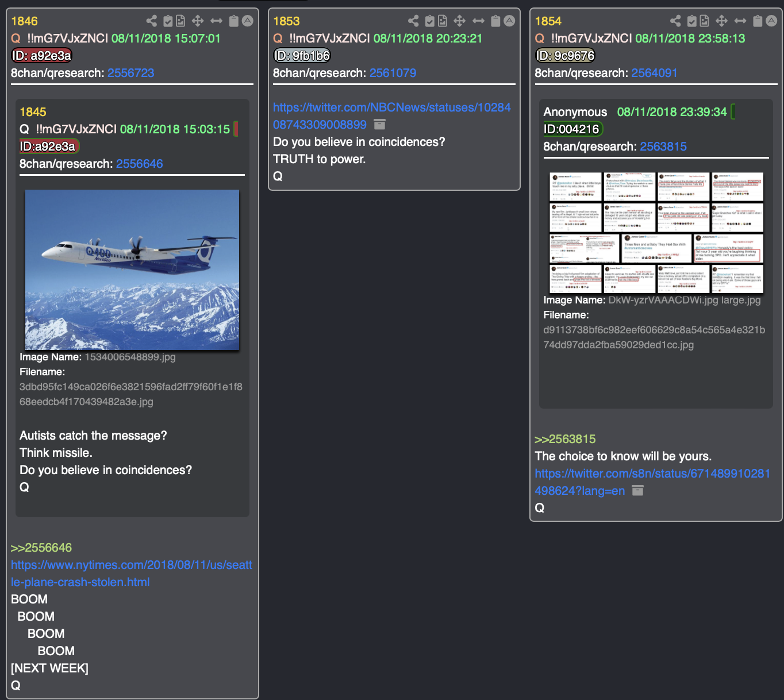Click the ID: 9c9676 badge

click(565, 56)
